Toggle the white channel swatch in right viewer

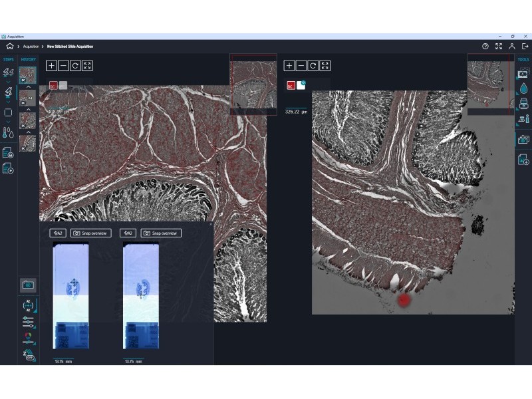pos(301,86)
